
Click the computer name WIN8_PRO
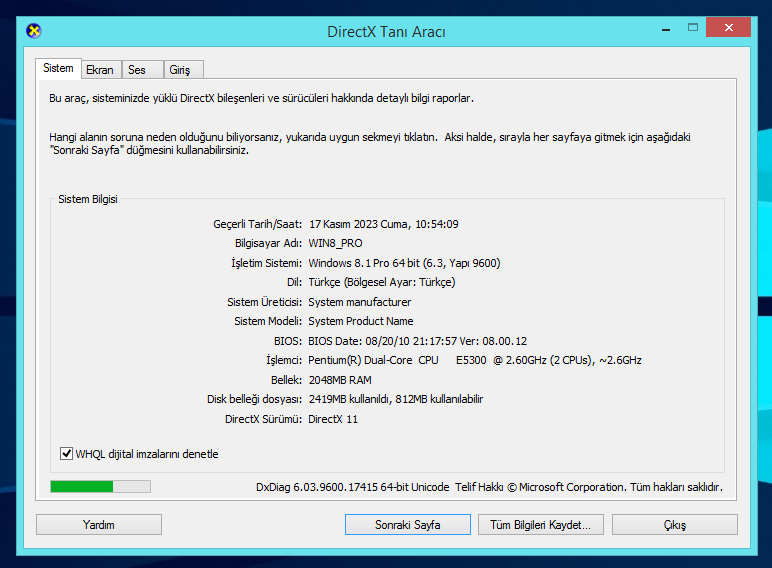point(335,244)
